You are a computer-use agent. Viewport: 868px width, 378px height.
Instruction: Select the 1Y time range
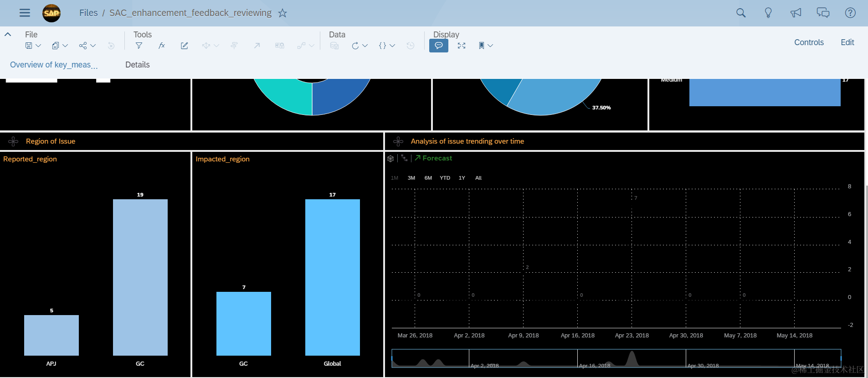(x=462, y=178)
